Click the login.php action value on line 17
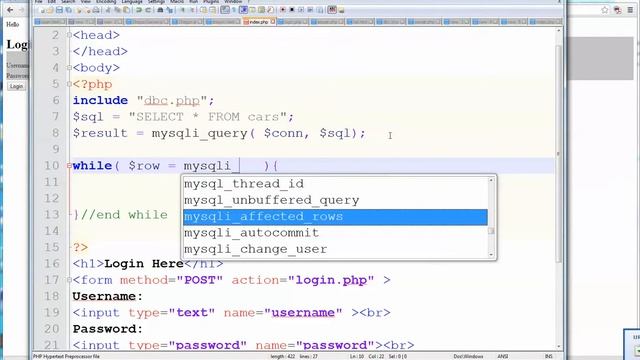The height and width of the screenshot is (360, 640). coord(331,280)
